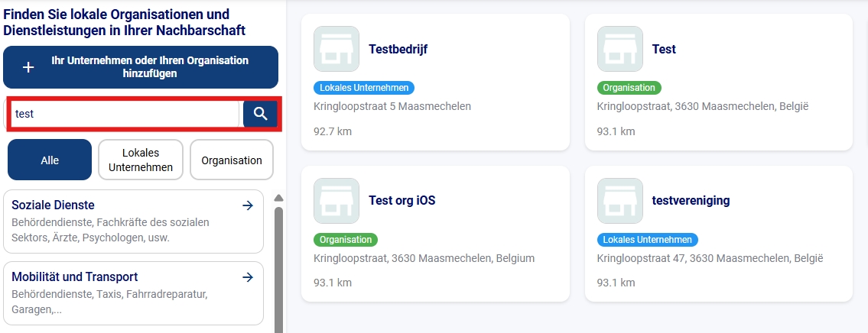Focus the search field containing 'test'
The height and width of the screenshot is (333, 868).
(126, 114)
